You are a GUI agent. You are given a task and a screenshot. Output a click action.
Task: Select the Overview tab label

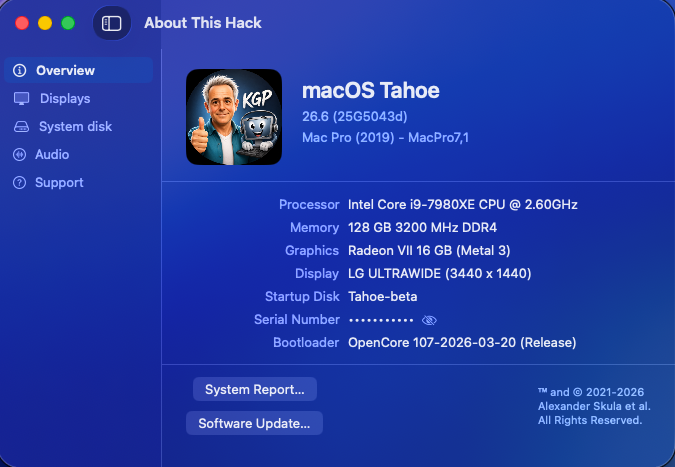[65, 71]
